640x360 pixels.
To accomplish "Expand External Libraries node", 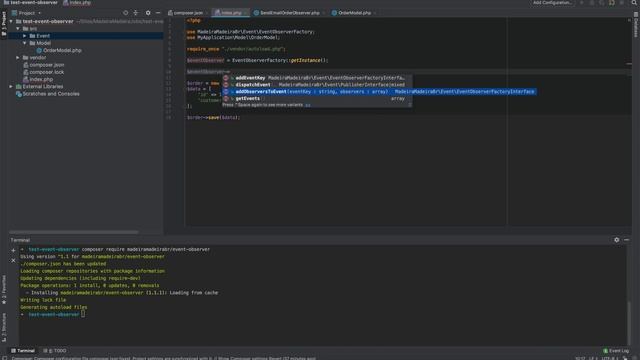I will click(11, 87).
